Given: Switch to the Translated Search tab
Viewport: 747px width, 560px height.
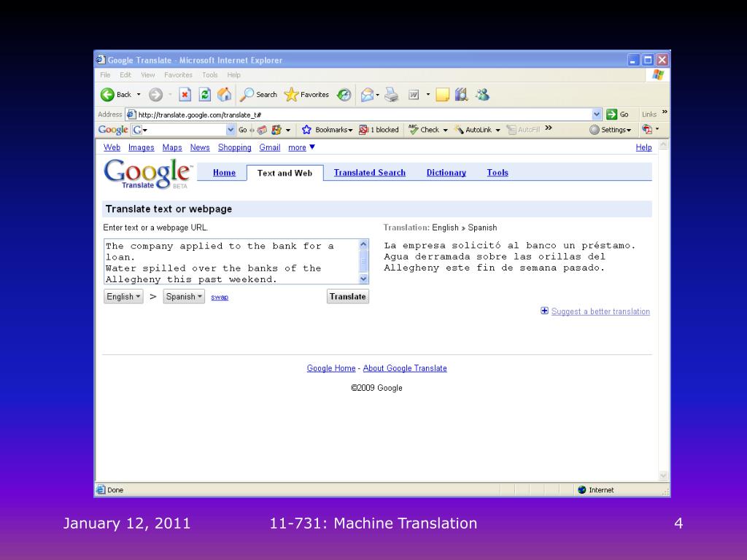Looking at the screenshot, I should (x=370, y=173).
